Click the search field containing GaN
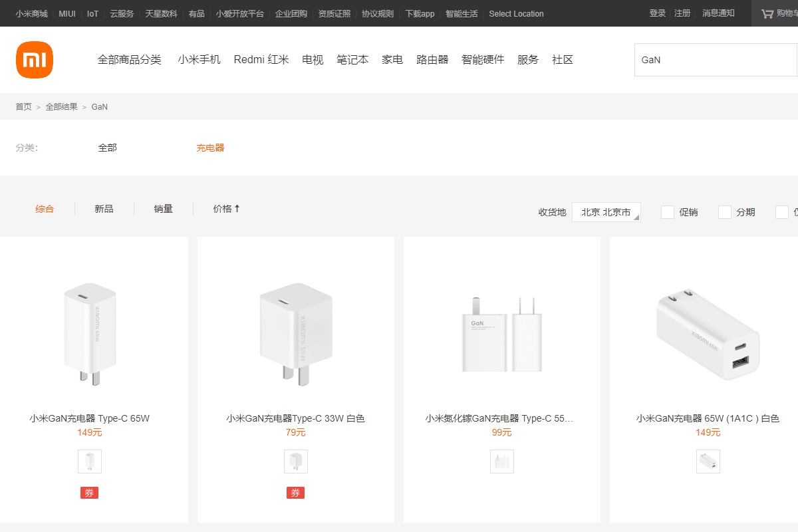Viewport: 798px width, 532px height. pos(715,60)
